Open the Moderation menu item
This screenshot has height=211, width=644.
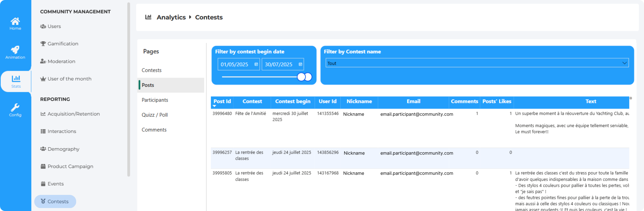click(x=61, y=61)
